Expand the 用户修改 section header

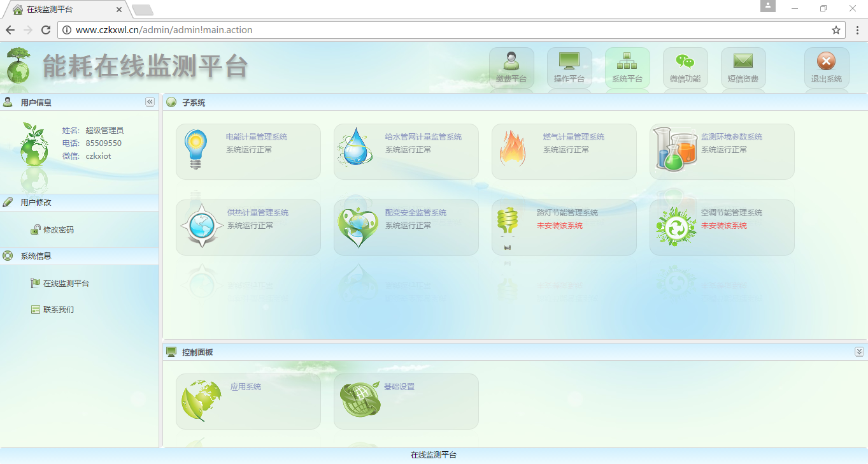pos(36,202)
